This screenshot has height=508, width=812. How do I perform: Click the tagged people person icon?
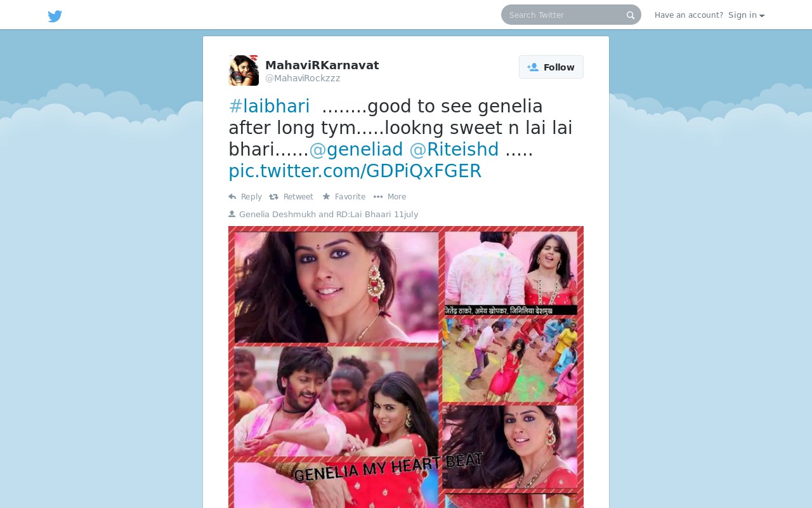[x=232, y=214]
